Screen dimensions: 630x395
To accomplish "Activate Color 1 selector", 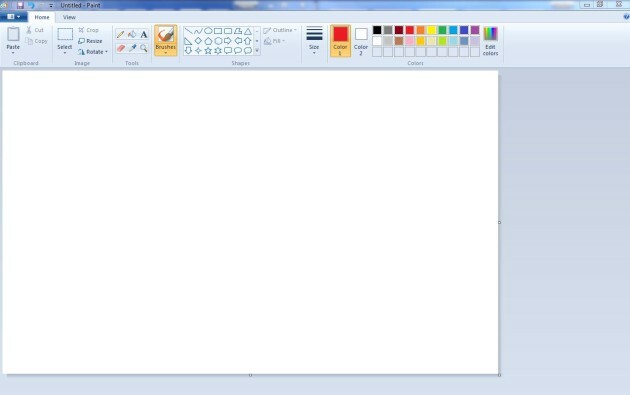I will [x=340, y=41].
